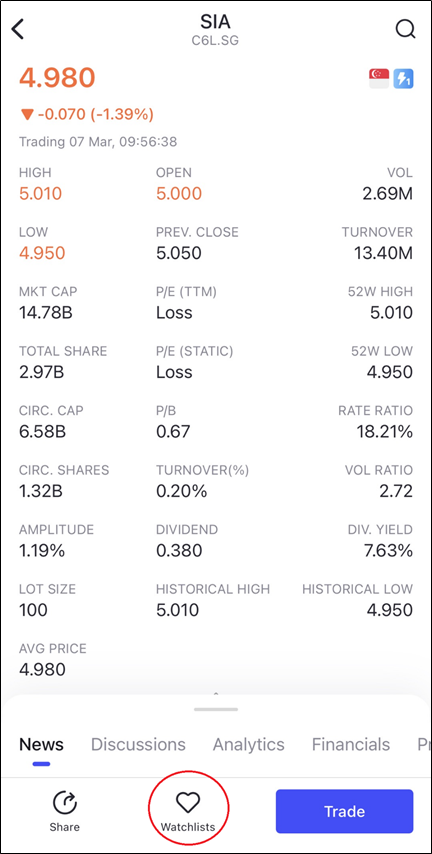
Task: Open the Financials tab
Action: pos(351,745)
